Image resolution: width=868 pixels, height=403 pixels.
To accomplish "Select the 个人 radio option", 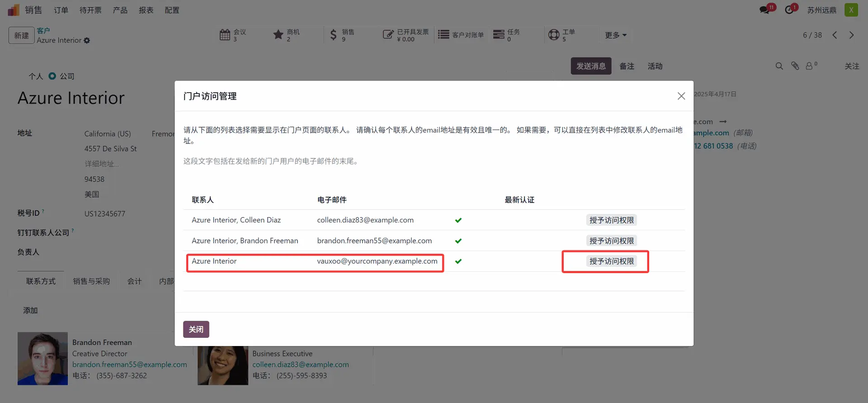I will [36, 76].
